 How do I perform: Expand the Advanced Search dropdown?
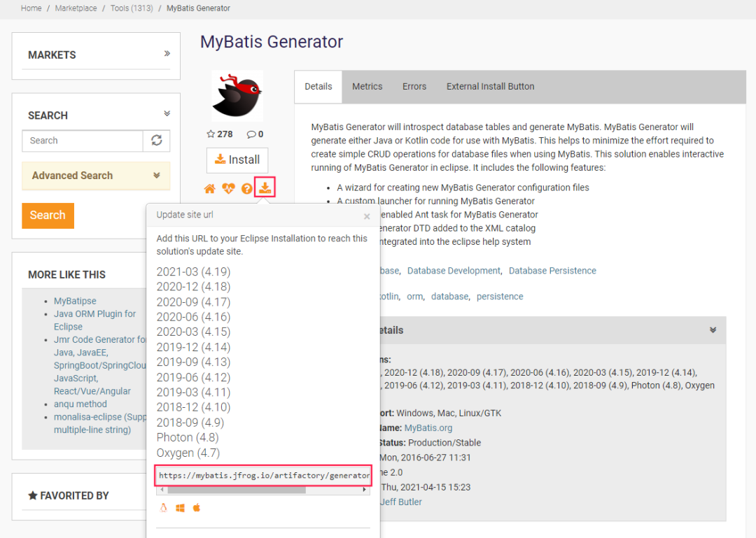pyautogui.click(x=96, y=176)
